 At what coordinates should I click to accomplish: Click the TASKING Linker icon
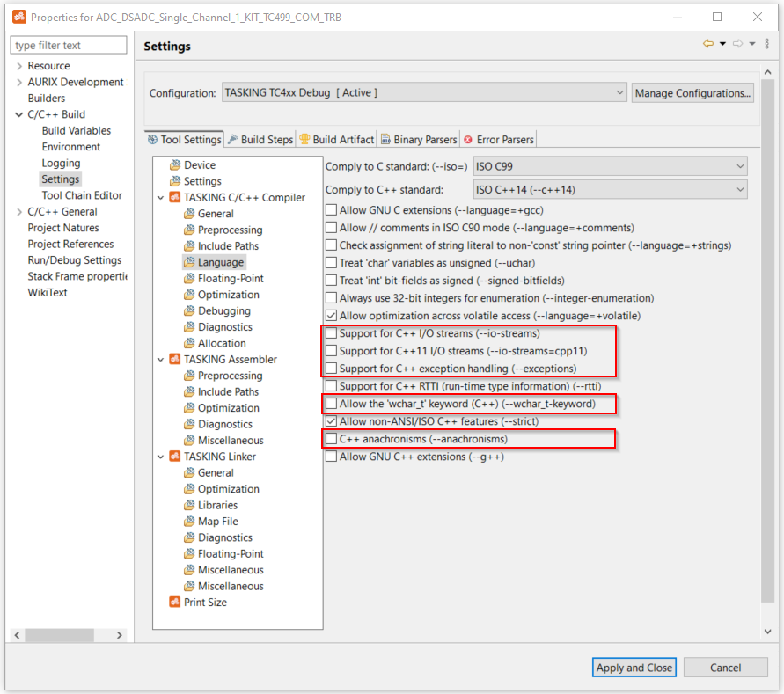(174, 457)
